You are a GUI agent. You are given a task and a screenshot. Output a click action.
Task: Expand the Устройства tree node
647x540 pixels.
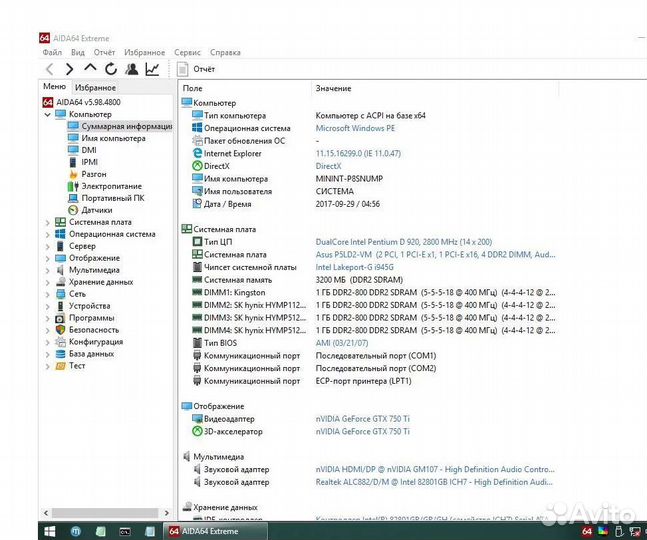click(x=47, y=306)
